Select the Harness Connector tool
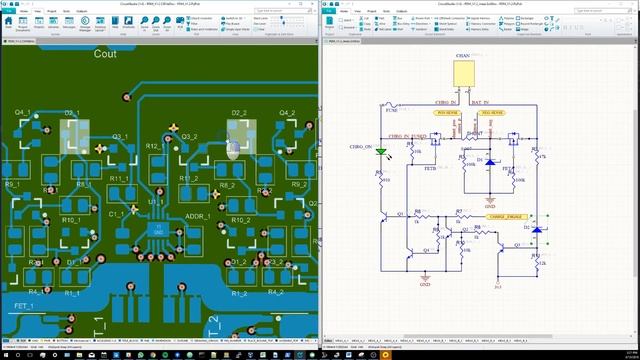Viewport: 640px width, 360px height. click(x=481, y=24)
